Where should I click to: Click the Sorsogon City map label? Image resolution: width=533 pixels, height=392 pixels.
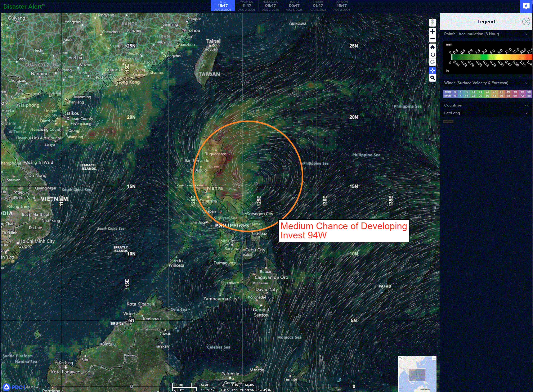(x=260, y=214)
